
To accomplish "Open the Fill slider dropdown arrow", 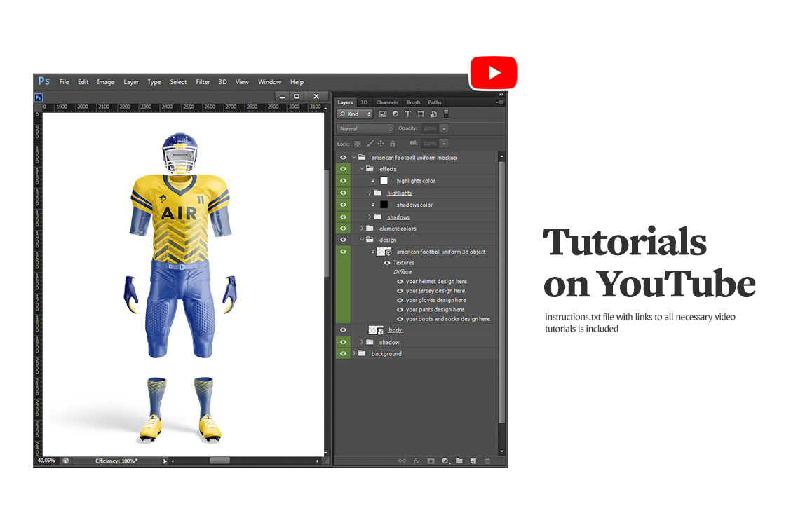I will click(444, 144).
